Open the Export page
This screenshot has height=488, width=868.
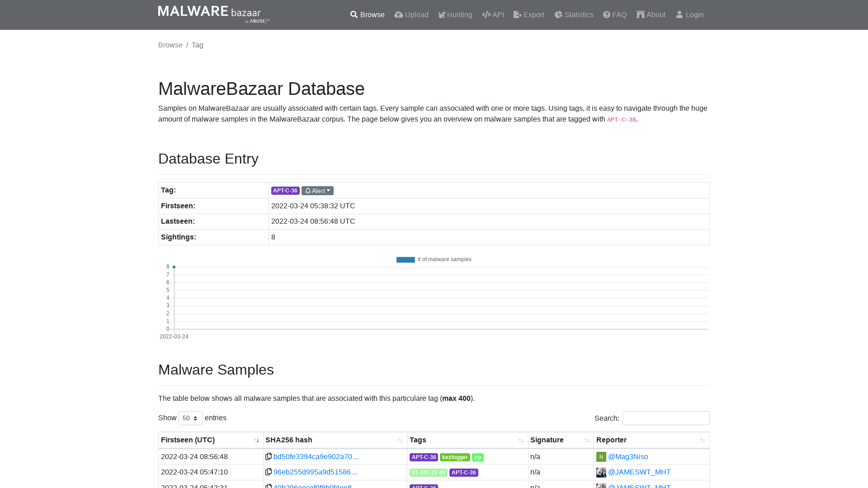click(529, 15)
